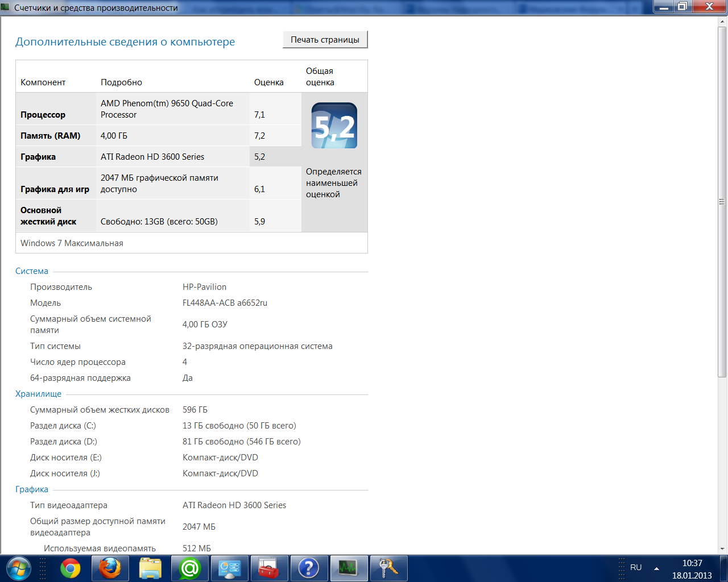Open the system settings taskbar icon
Viewport: 728px width, 582px height.
click(x=230, y=568)
